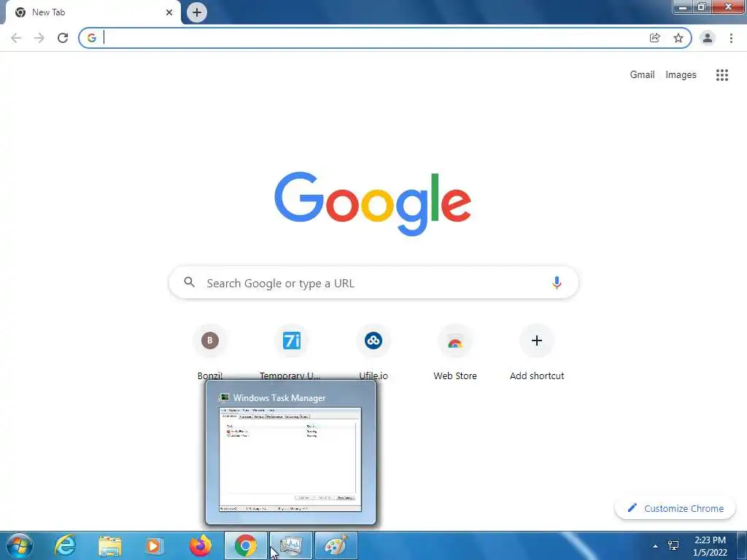This screenshot has height=560, width=747.
Task: Switch to Paint from the taskbar
Action: pos(336,545)
